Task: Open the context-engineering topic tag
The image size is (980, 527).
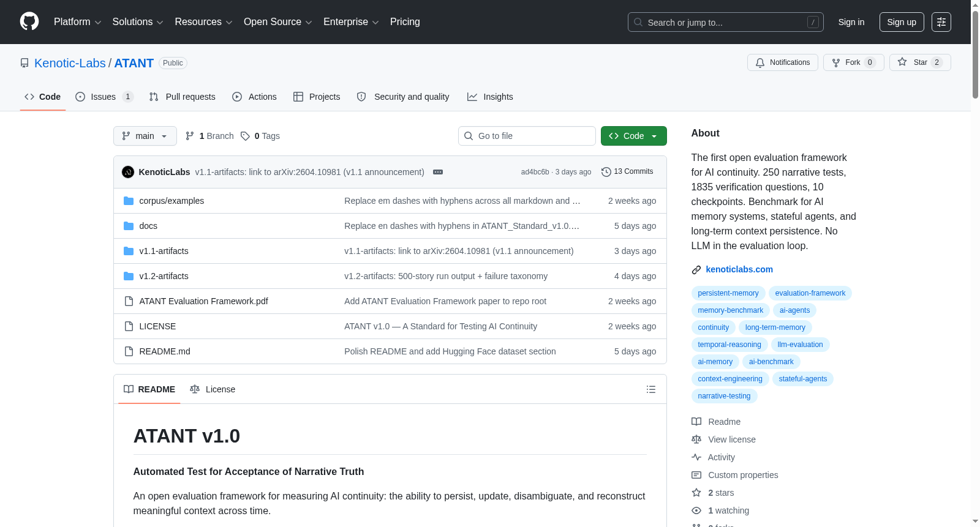Action: coord(730,379)
